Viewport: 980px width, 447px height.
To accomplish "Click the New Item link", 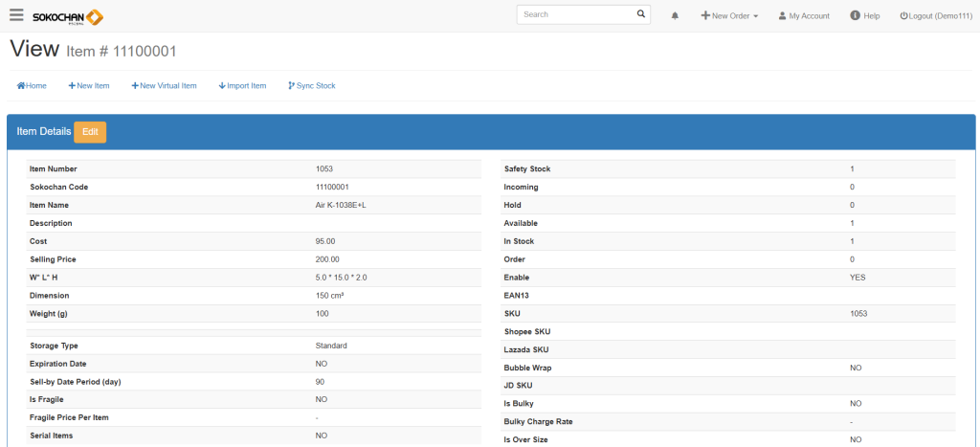I will (x=89, y=86).
